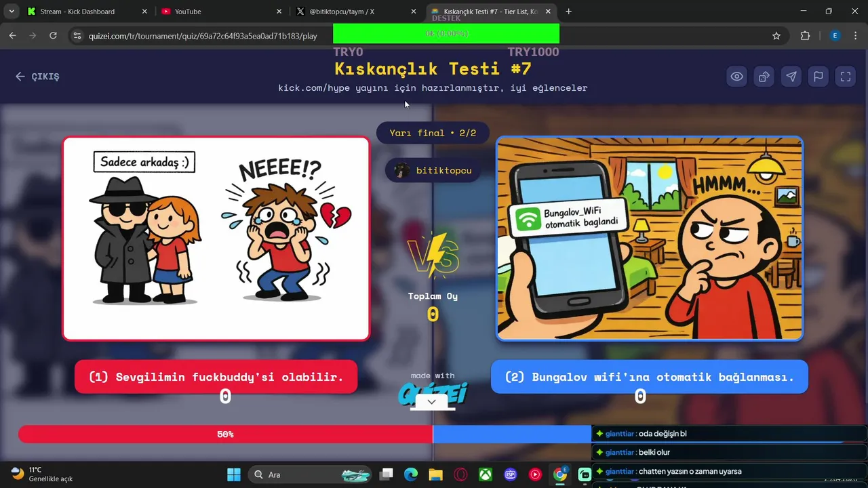The height and width of the screenshot is (488, 868).
Task: Expand the down chevron under Quizei logo
Action: click(432, 402)
